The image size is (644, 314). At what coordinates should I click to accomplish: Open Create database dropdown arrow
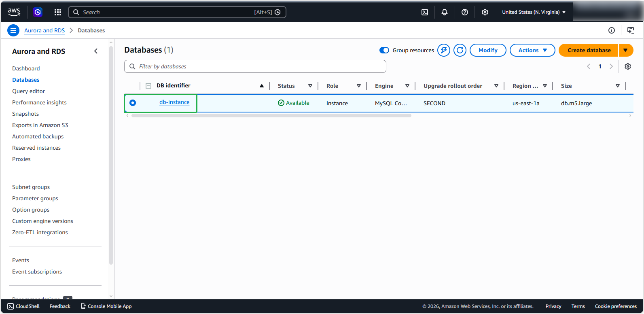point(626,50)
